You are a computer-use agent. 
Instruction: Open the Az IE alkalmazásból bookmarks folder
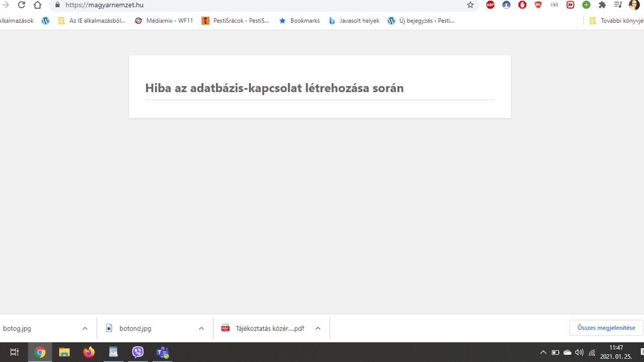[92, 21]
